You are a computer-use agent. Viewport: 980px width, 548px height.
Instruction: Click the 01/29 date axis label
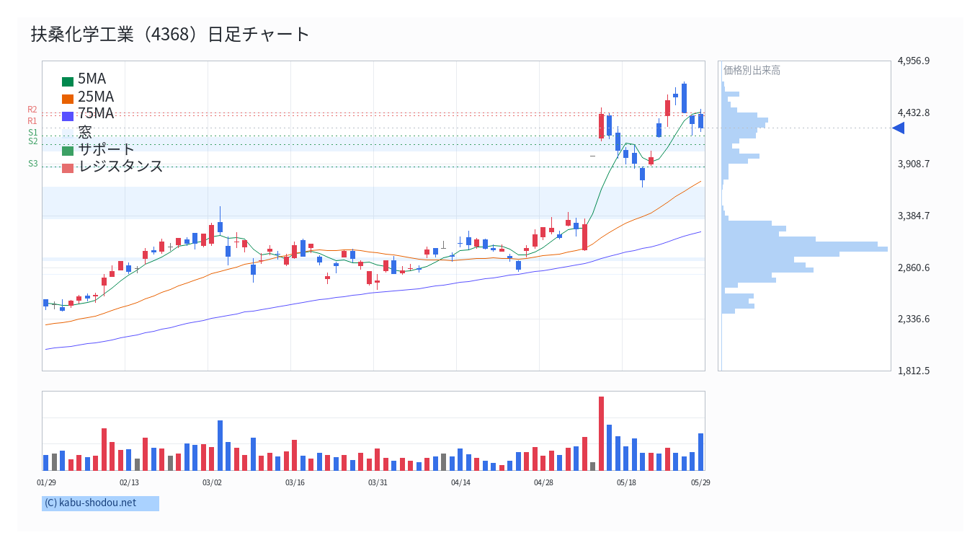pos(46,482)
